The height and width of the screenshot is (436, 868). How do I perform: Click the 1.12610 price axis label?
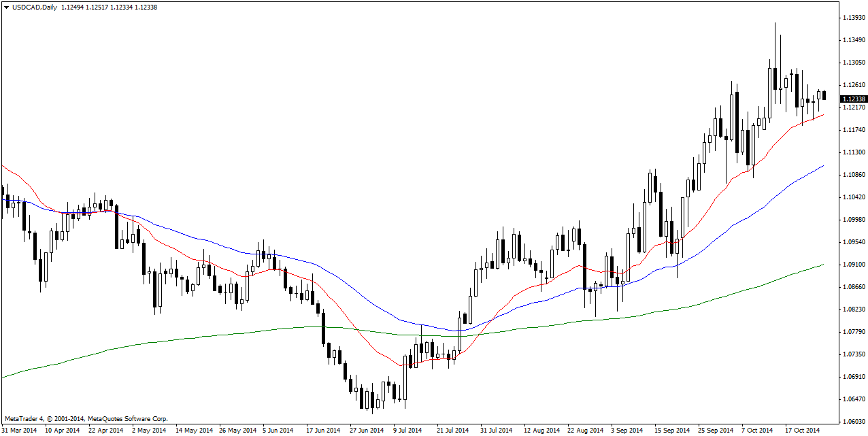[x=854, y=85]
